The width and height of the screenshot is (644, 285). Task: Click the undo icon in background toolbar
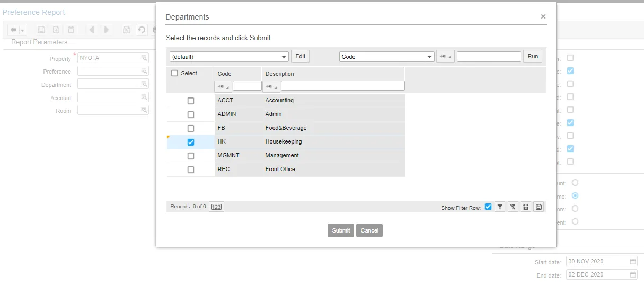[x=142, y=30]
